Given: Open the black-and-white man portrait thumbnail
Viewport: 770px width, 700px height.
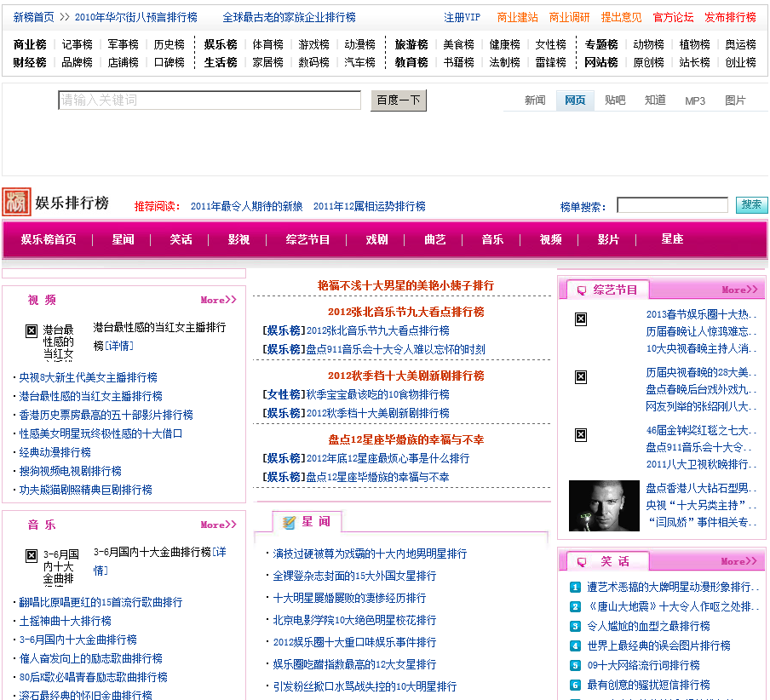Looking at the screenshot, I should click(604, 506).
